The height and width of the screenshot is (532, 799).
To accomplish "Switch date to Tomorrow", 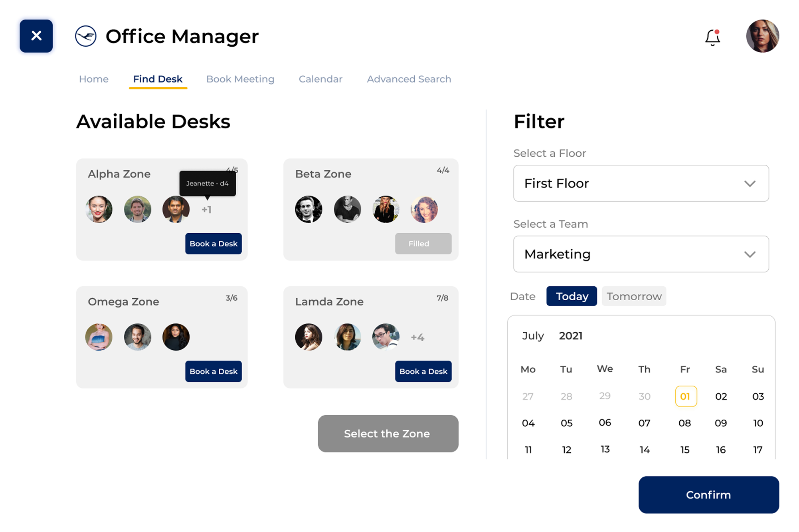I will click(x=634, y=296).
